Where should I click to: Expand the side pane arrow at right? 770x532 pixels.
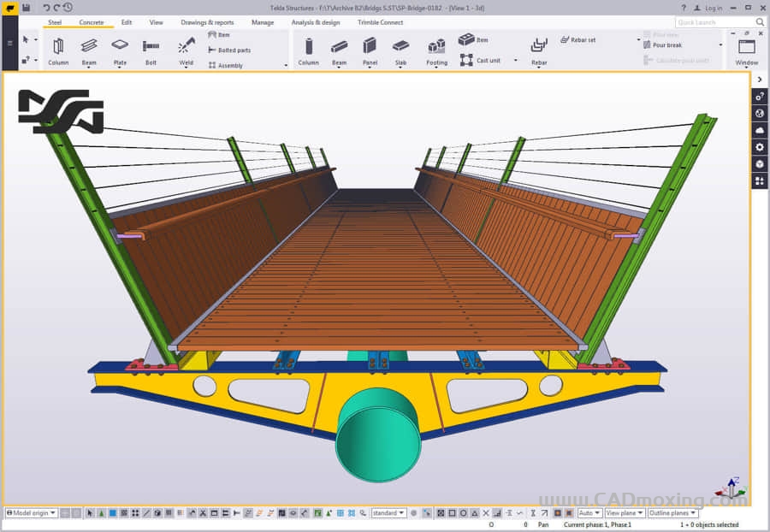(x=760, y=80)
